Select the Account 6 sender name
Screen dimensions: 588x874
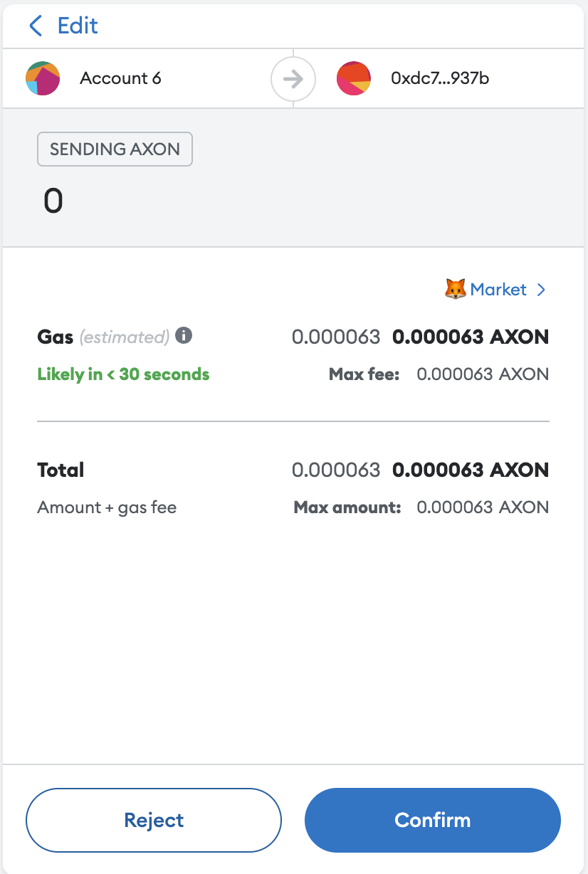(120, 78)
